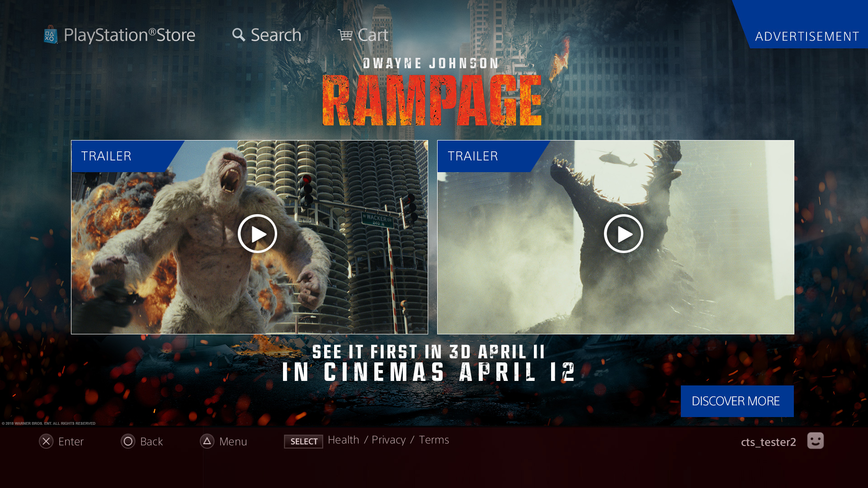Click the 'Enter' hint label
Screen dimensions: 868x488
point(71,441)
